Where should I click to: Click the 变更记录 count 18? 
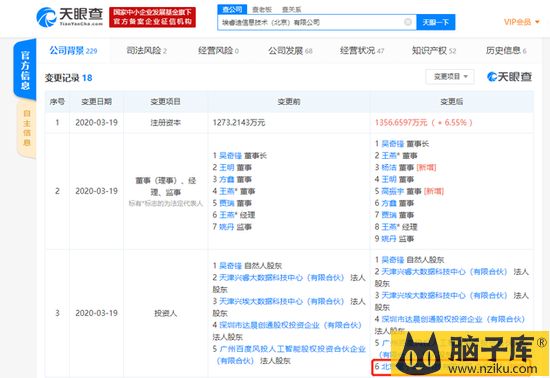pos(87,78)
